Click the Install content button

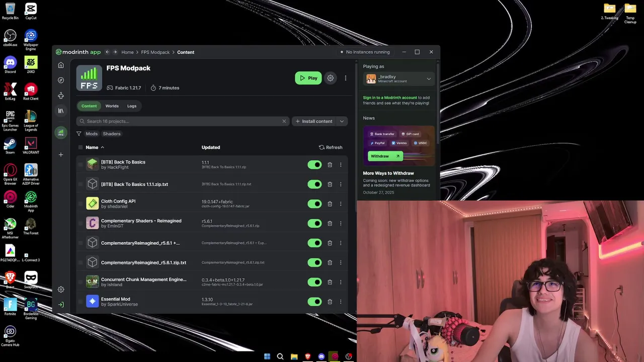(x=314, y=121)
